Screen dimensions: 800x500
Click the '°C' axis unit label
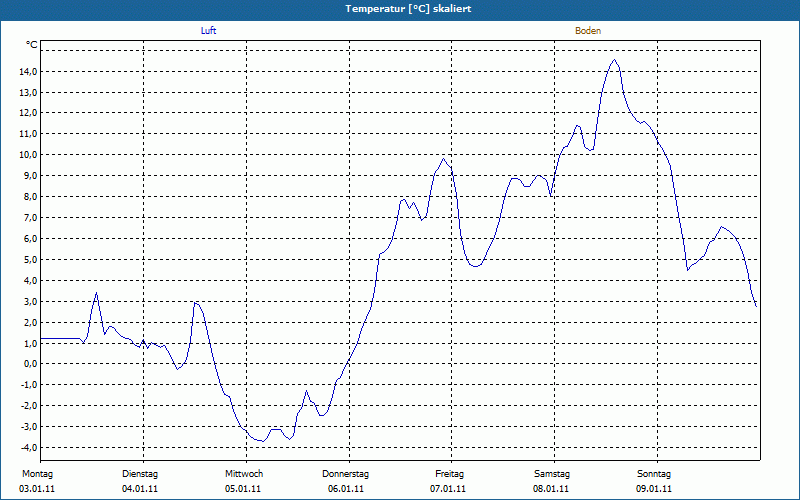(32, 45)
